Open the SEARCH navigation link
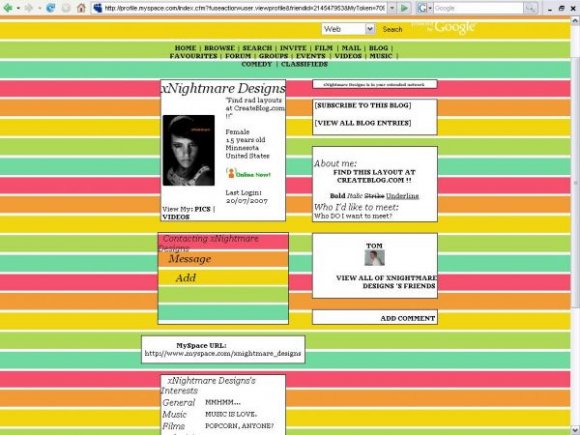The image size is (580, 435). click(x=257, y=48)
